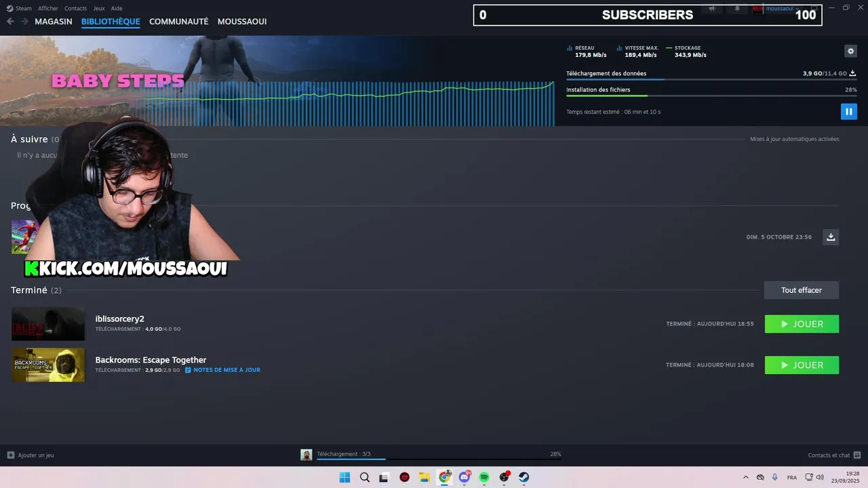868x488 pixels.
Task: Click the download icon beside 3,9 GO/11,4 GO
Action: [x=852, y=73]
